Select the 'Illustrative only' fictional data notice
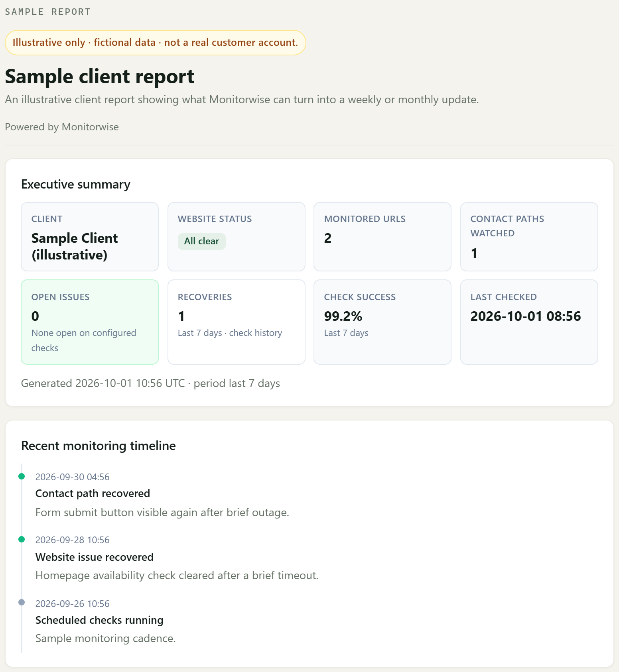 pyautogui.click(x=155, y=43)
